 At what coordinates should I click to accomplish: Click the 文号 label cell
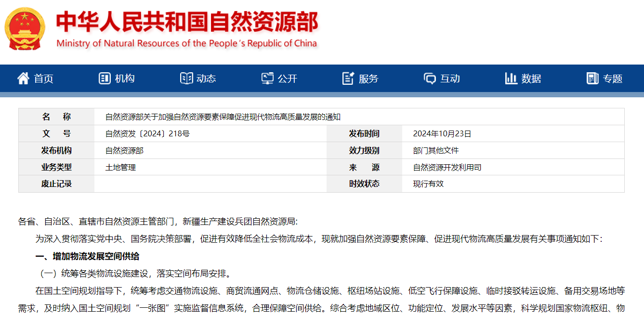[56, 134]
